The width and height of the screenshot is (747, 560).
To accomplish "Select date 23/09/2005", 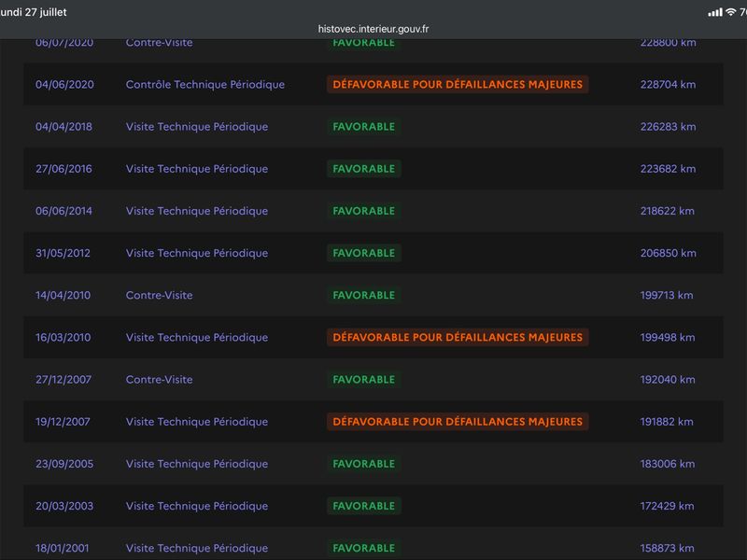I will [x=64, y=464].
